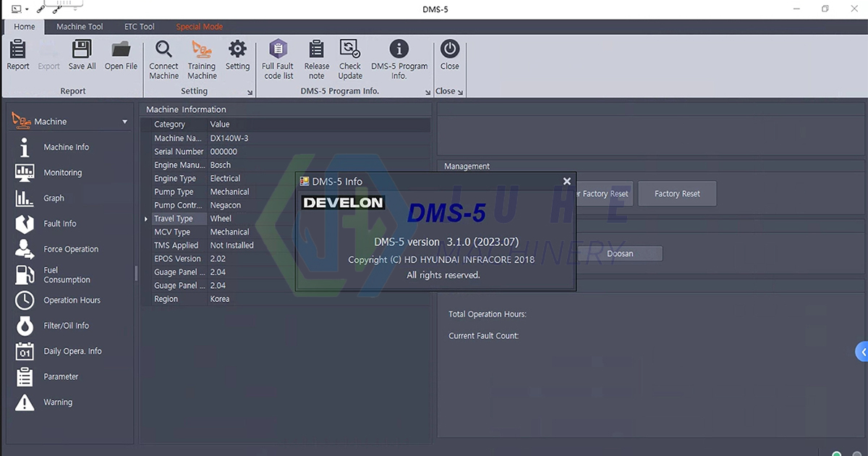Expand the Setting ribbon group options

pos(250,92)
